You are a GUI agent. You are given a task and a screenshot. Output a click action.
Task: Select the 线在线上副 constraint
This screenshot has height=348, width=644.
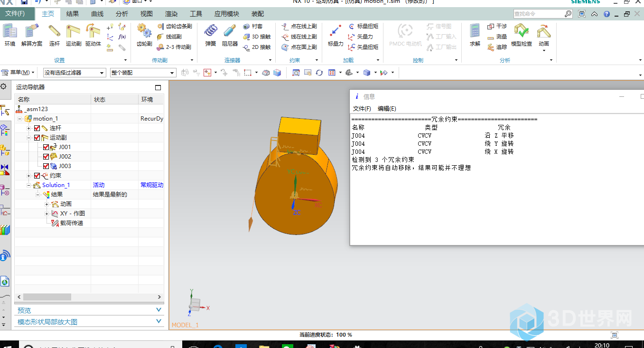click(299, 37)
